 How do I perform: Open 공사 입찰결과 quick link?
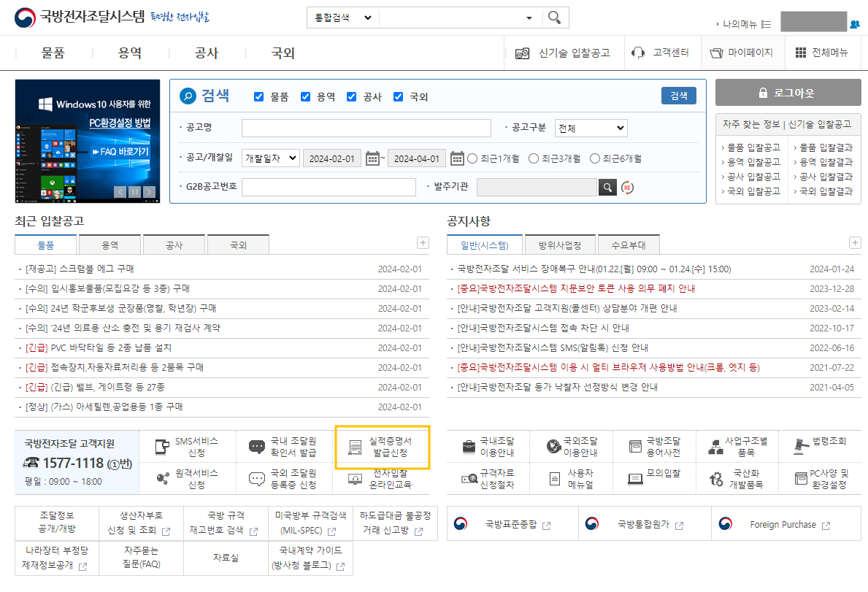pyautogui.click(x=826, y=177)
